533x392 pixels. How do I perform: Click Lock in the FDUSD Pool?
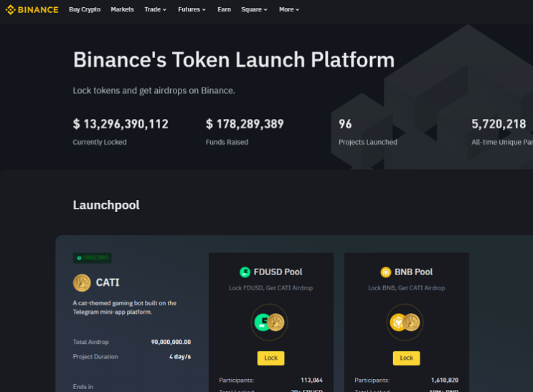(x=271, y=358)
